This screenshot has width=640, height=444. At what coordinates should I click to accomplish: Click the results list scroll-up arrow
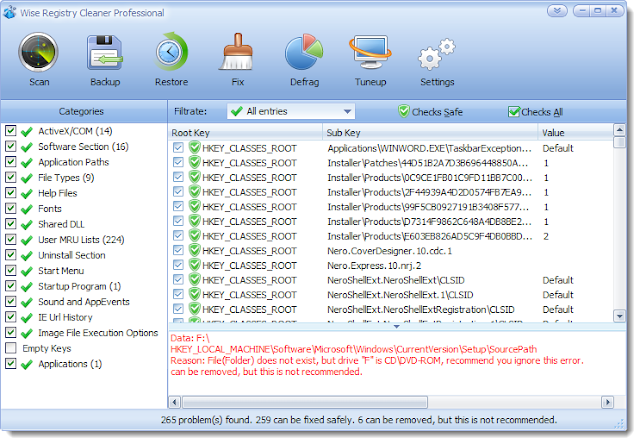pos(619,130)
